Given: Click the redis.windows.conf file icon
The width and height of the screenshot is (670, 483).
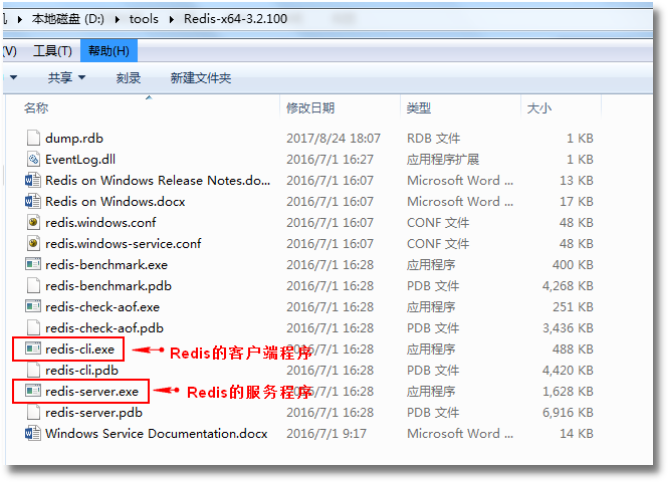Looking at the screenshot, I should [x=33, y=222].
